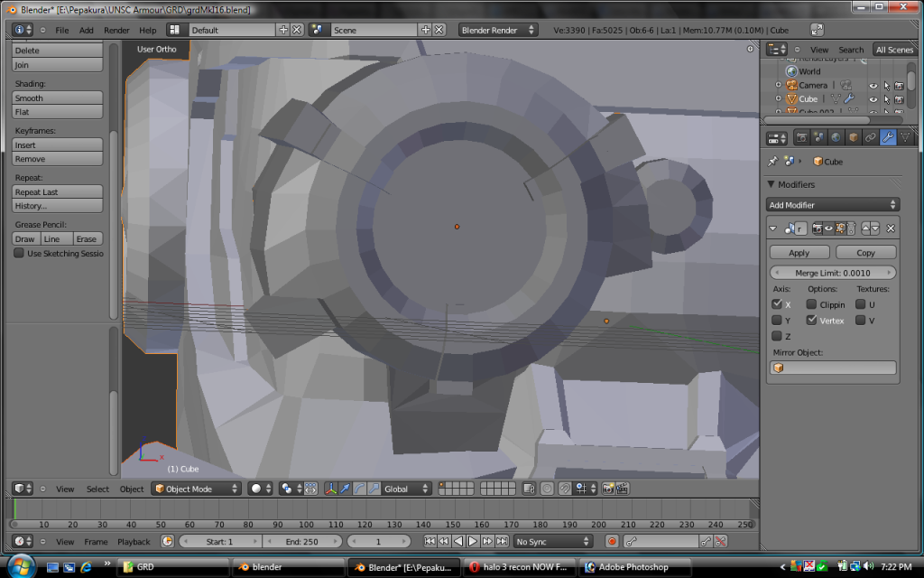The height and width of the screenshot is (578, 924).
Task: Click the record auto-keyframe button
Action: pyautogui.click(x=612, y=541)
